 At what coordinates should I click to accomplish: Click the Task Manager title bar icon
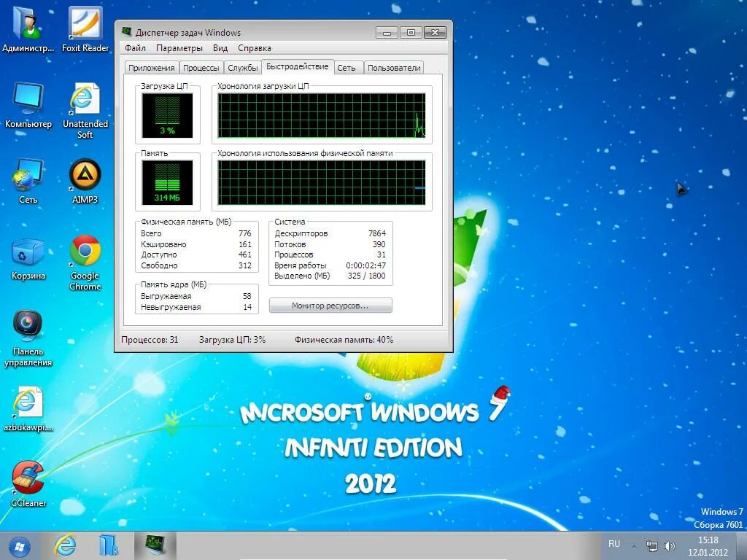tap(126, 32)
